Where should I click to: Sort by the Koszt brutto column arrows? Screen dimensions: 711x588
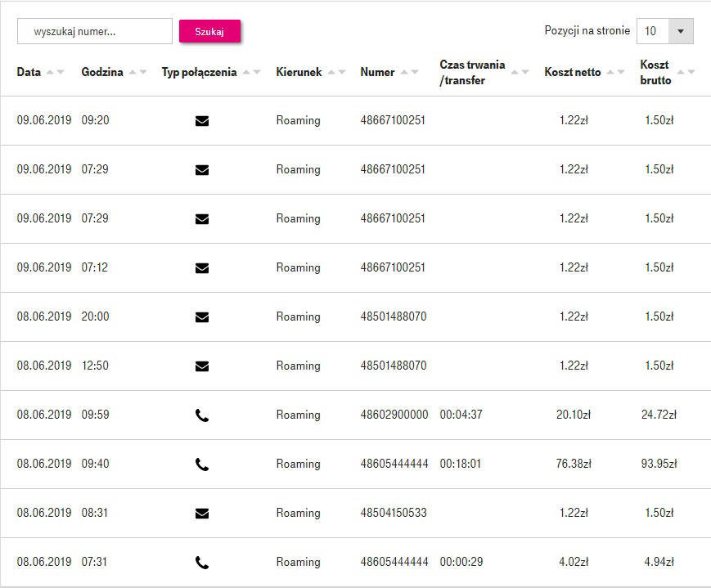[686, 72]
